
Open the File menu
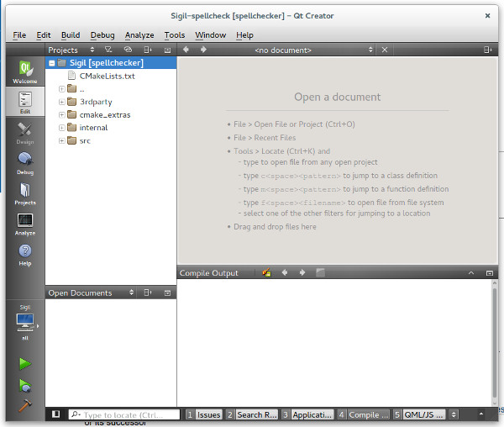(x=19, y=34)
